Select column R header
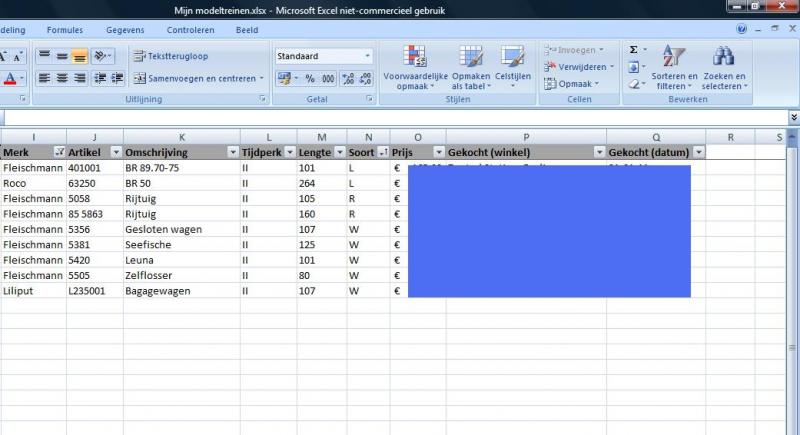 coord(731,137)
